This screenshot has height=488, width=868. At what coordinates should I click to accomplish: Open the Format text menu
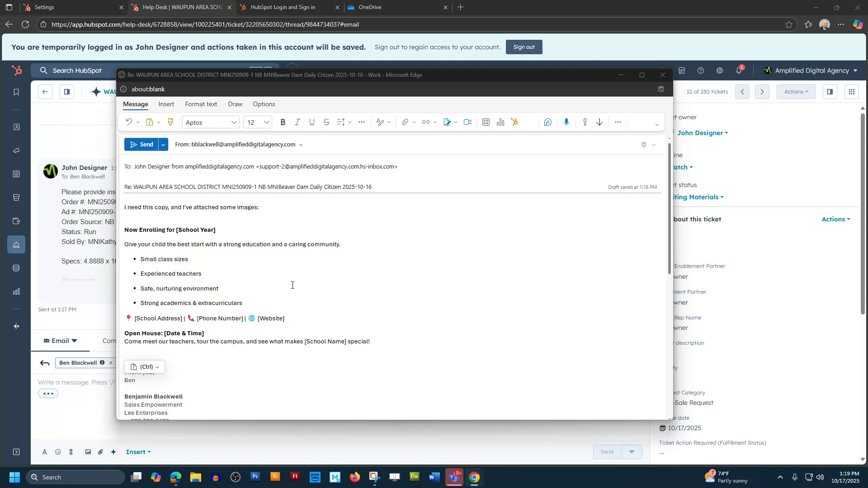pos(201,104)
